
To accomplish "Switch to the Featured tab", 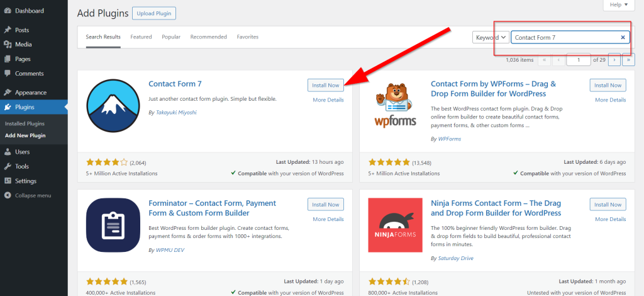I will (141, 37).
